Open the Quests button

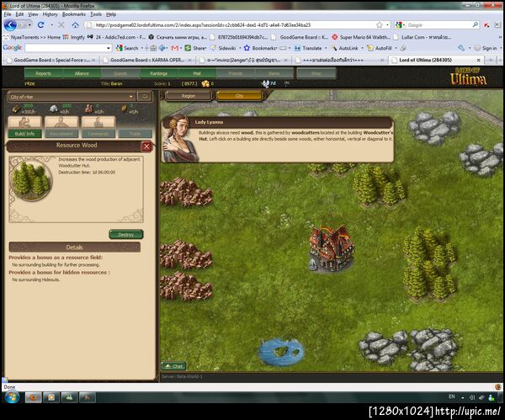coord(120,73)
